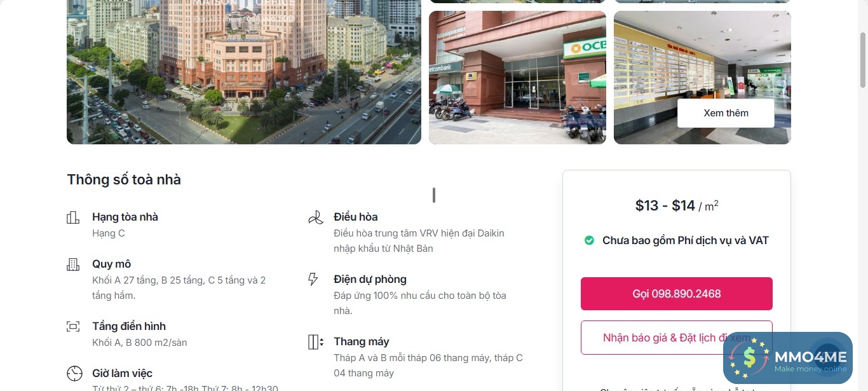Click the MMO4ME Make money online banner
The height and width of the screenshot is (391, 868).
coord(788,358)
